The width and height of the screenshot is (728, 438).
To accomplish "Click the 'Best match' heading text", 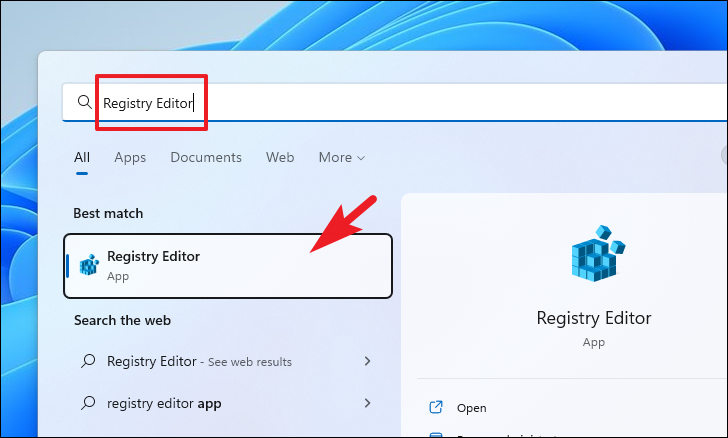I will (x=108, y=213).
